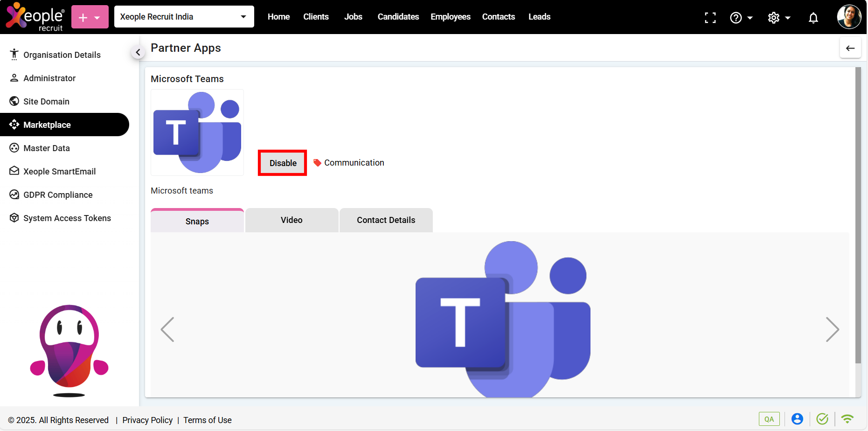Open GDPR Compliance in sidebar
Image resolution: width=868 pixels, height=431 pixels.
(64, 195)
